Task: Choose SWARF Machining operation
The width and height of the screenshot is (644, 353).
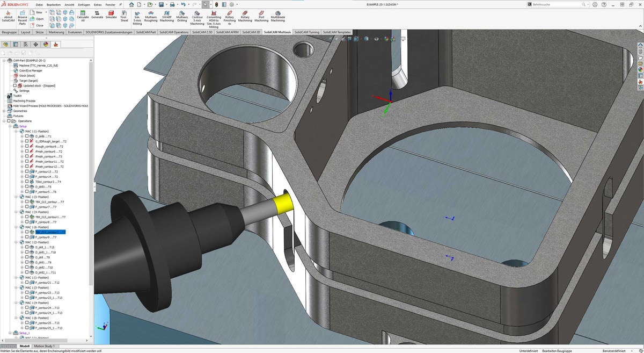Action: 167,16
